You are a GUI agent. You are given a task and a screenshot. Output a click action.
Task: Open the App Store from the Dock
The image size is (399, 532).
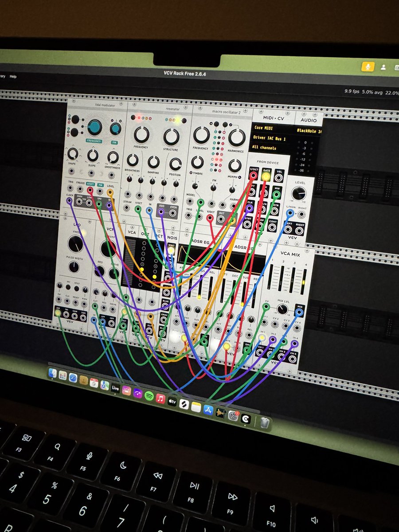click(x=208, y=410)
